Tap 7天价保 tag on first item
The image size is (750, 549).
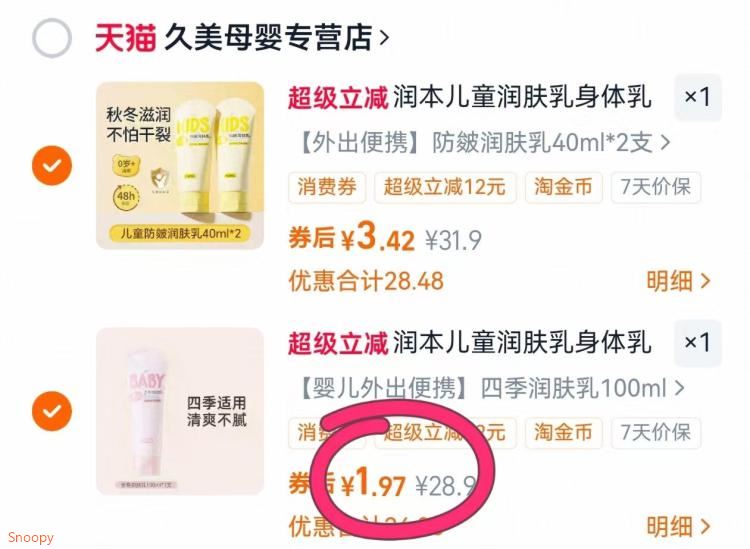tap(656, 187)
